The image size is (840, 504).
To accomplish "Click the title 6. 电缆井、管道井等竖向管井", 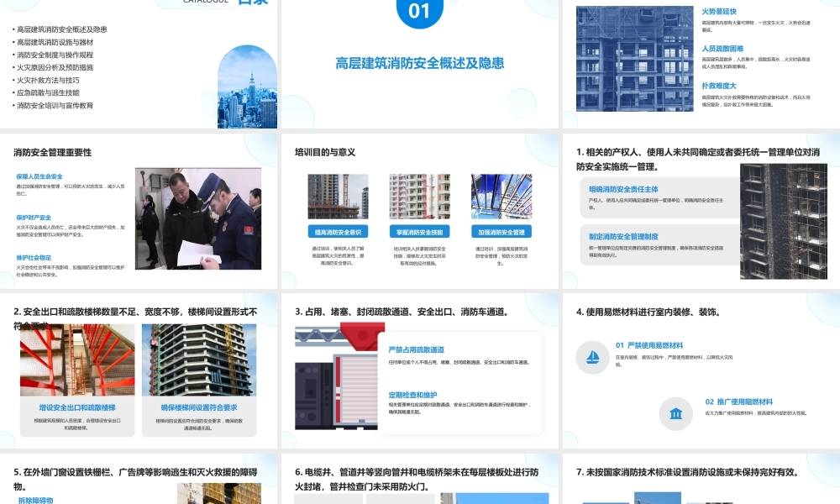I will tap(417, 479).
